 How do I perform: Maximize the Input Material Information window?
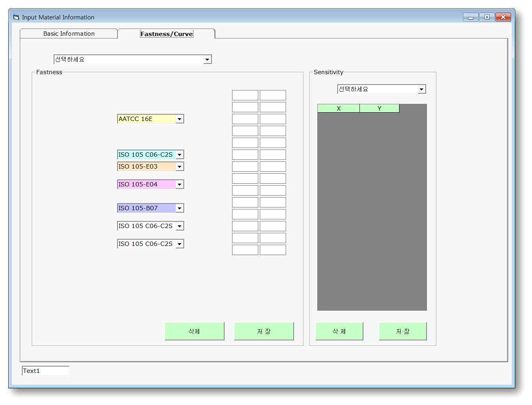coord(487,17)
